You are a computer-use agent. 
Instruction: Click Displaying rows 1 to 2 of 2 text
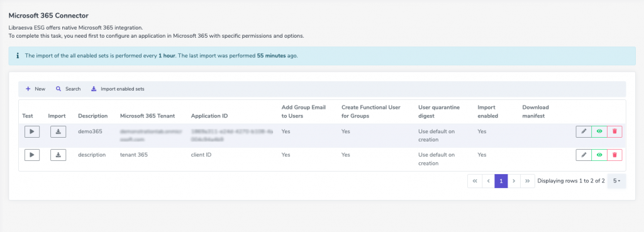(x=571, y=180)
